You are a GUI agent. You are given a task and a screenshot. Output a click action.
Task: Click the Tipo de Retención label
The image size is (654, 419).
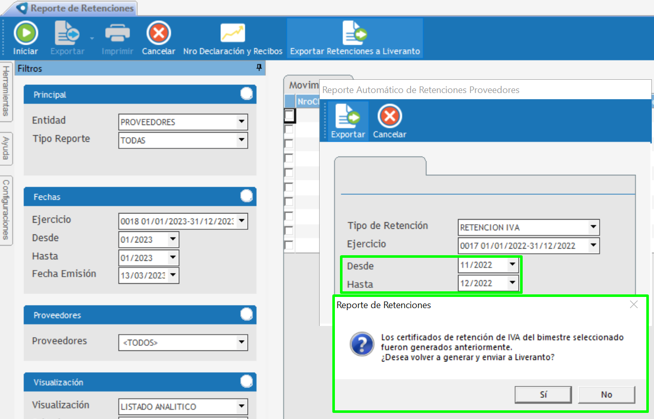click(x=388, y=226)
